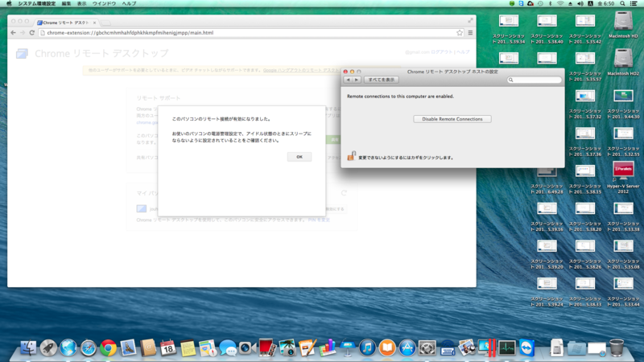644x362 pixels.
Task: Open TeamViewer from the Dock
Action: 526,348
